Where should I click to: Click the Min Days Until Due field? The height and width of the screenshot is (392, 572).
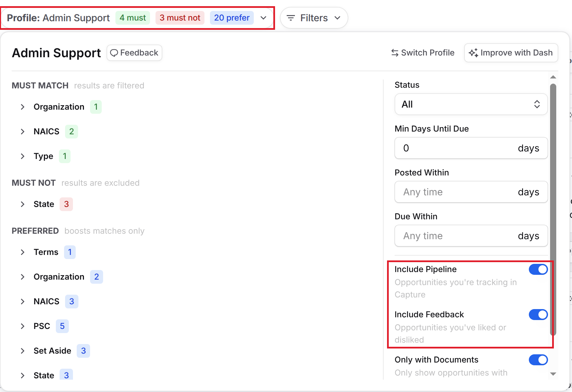pos(471,148)
